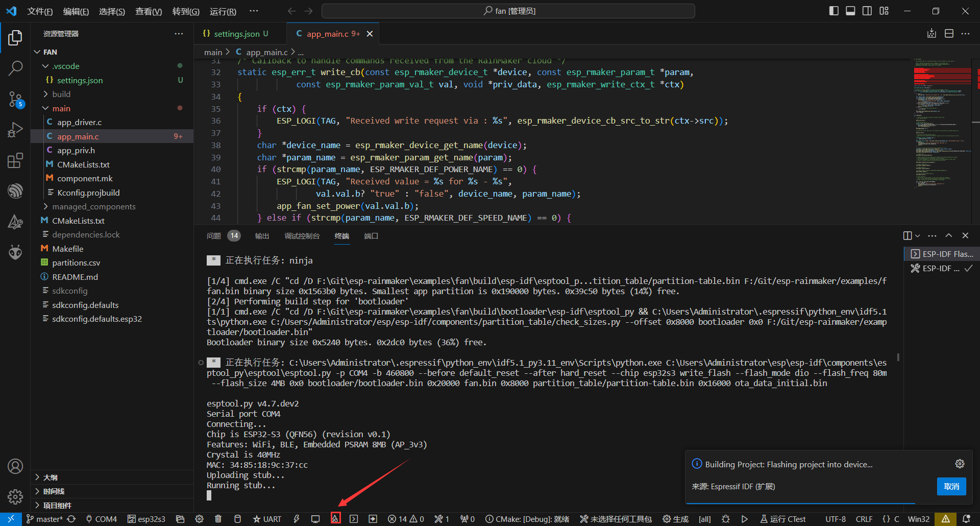
Task: Switch to the 问题 problems tab
Action: (214, 235)
